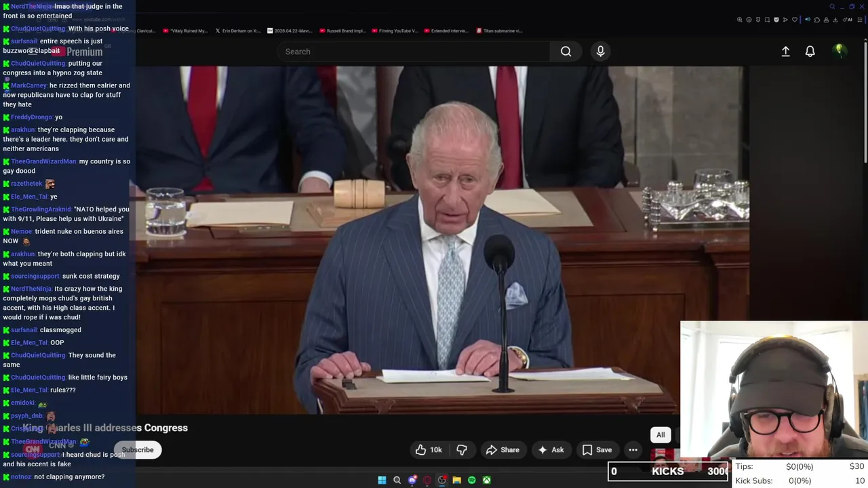The image size is (868, 488).
Task: Click into the YouTube Search field
Action: [414, 52]
